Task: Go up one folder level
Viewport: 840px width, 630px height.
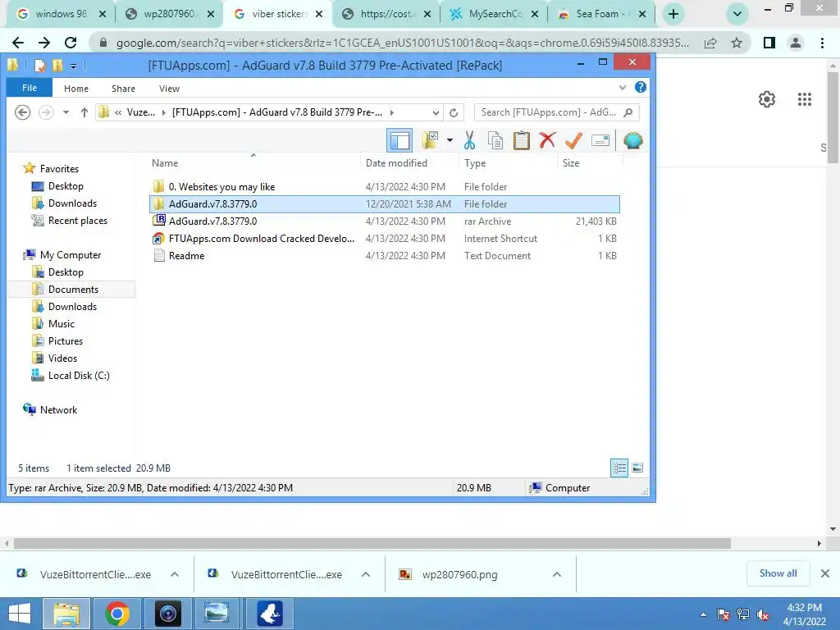Action: coord(84,112)
